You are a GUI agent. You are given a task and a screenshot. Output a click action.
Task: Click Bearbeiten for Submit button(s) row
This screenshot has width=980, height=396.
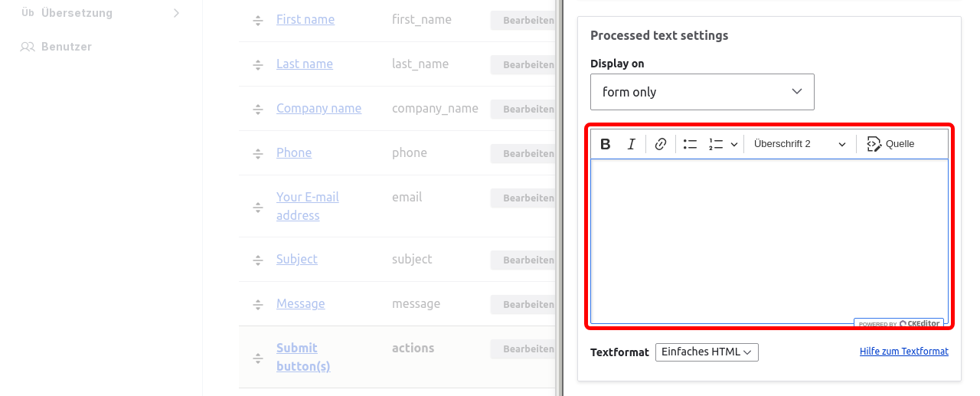click(524, 349)
